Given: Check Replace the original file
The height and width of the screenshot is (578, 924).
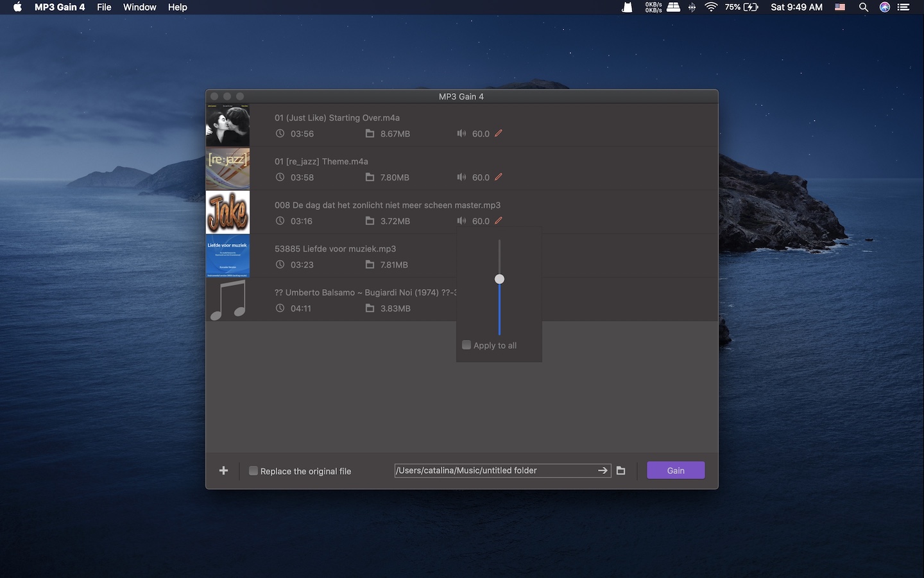Looking at the screenshot, I should tap(253, 471).
